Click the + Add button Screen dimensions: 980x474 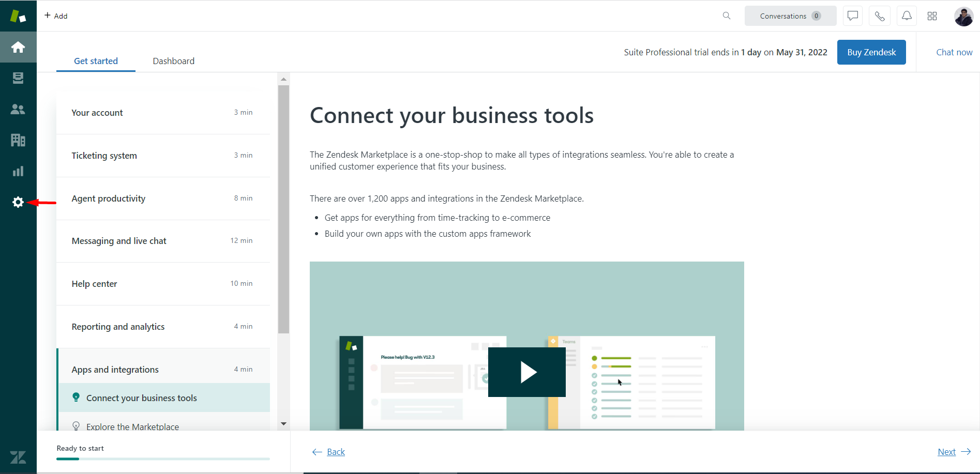click(56, 16)
